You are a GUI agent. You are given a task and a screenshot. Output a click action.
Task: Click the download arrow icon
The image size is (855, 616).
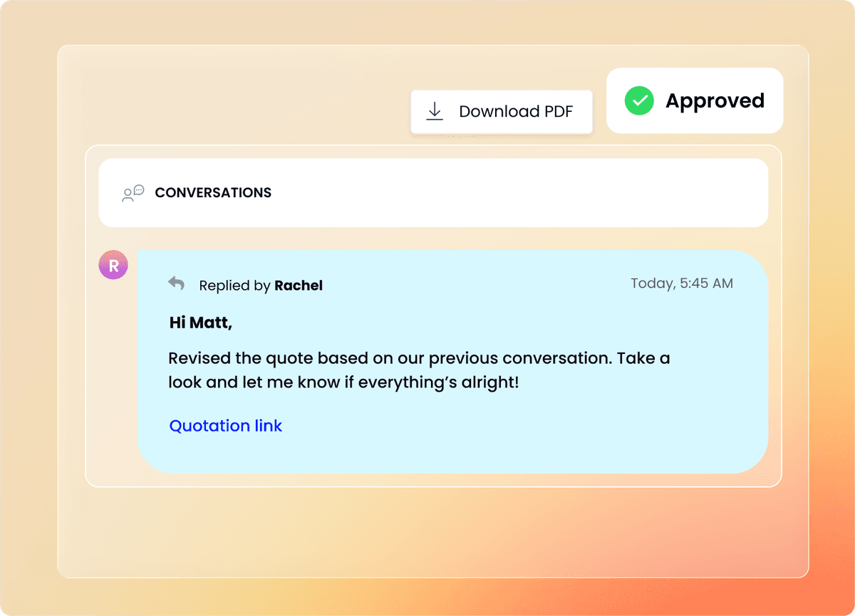click(x=435, y=111)
